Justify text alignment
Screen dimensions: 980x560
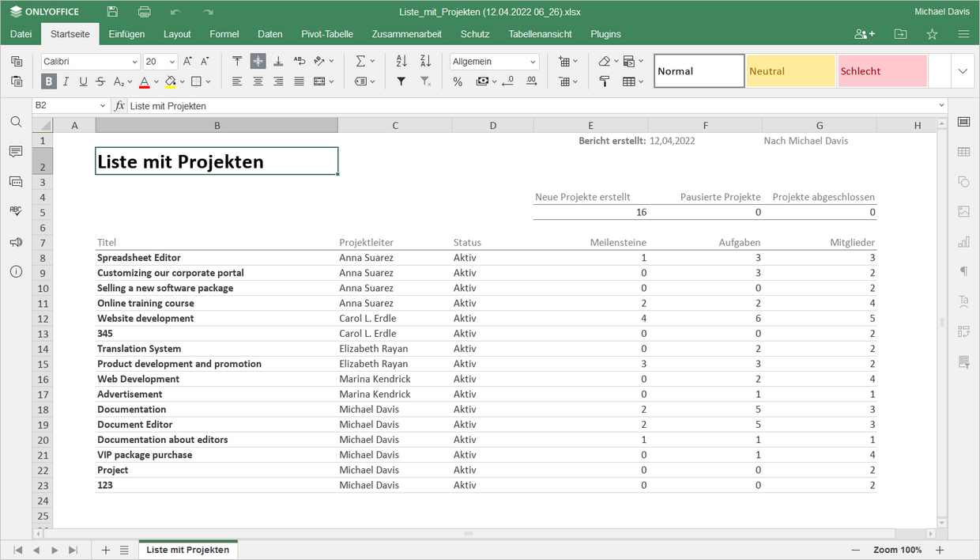299,81
